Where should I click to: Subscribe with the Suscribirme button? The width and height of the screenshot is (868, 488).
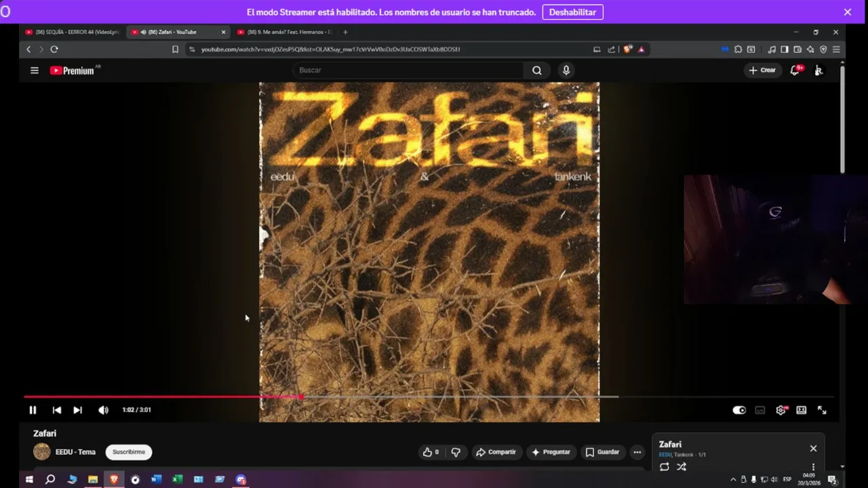click(129, 452)
